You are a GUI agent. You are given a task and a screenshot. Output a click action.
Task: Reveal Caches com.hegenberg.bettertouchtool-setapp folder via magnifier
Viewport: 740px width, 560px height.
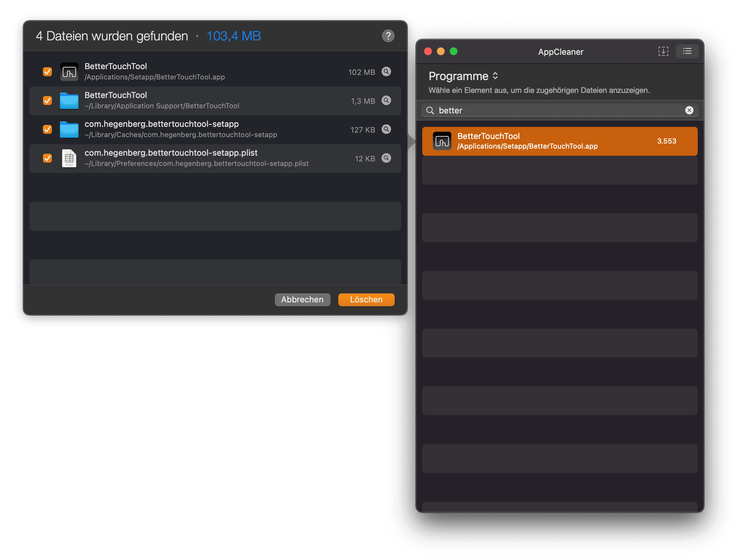click(386, 129)
